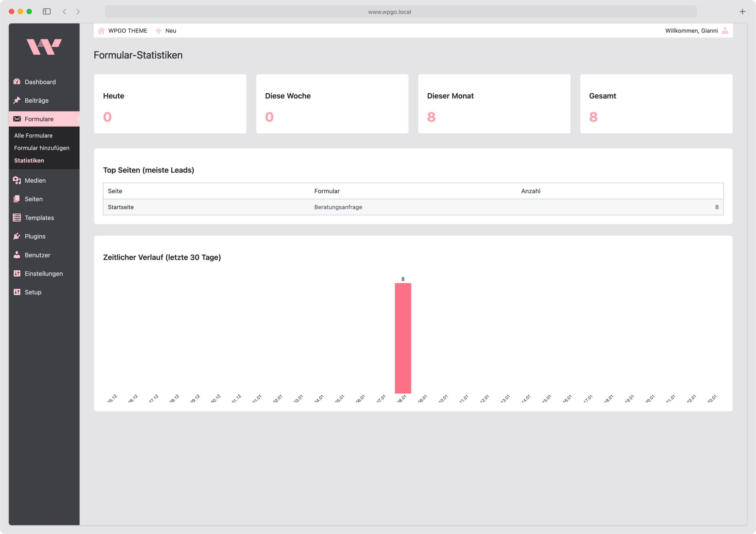Viewport: 756px width, 534px height.
Task: Click the Templates list icon
Action: (x=17, y=217)
